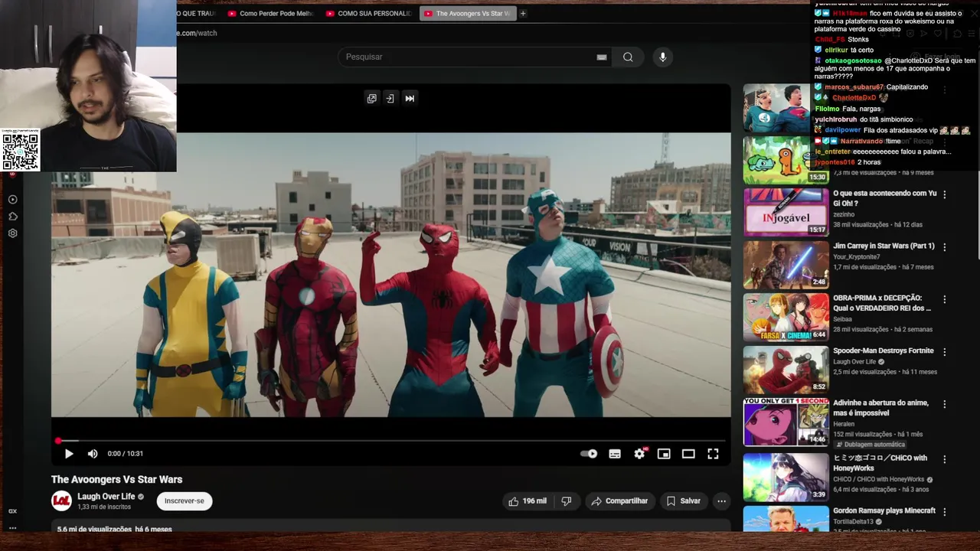Viewport: 980px width, 551px height.
Task: Click the pop-out video icon above player
Action: pos(371,98)
